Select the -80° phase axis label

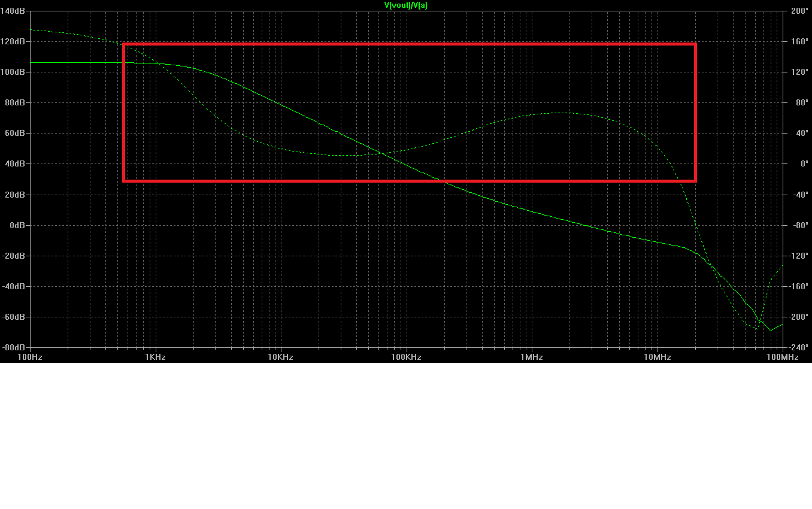click(801, 225)
